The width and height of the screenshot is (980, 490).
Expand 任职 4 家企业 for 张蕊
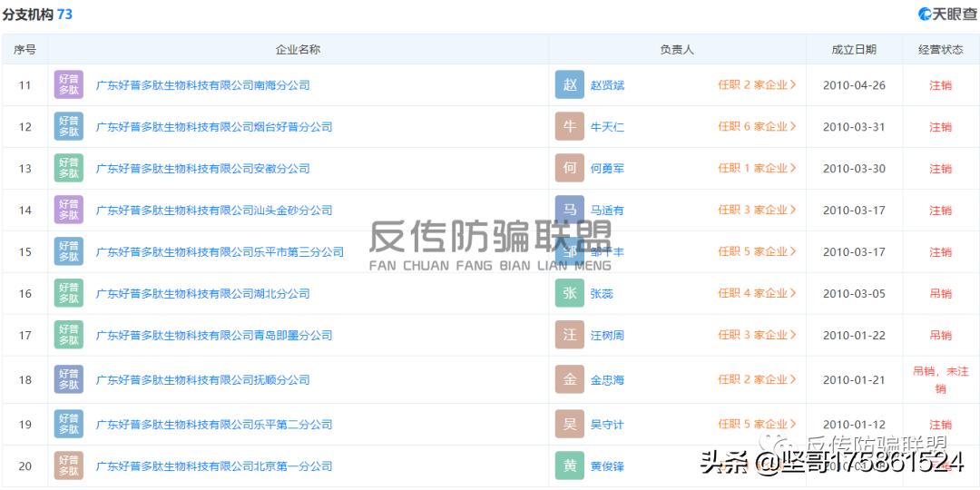(757, 293)
